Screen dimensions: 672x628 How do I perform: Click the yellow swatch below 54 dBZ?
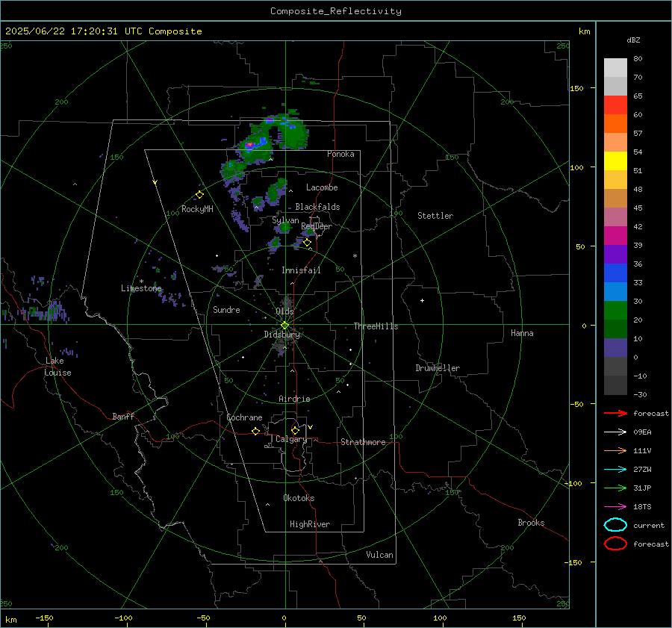coord(615,161)
